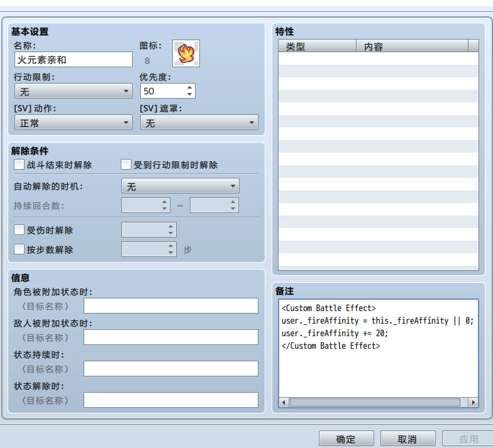Click the 名称 field containing 火元素亲和

tap(73, 59)
